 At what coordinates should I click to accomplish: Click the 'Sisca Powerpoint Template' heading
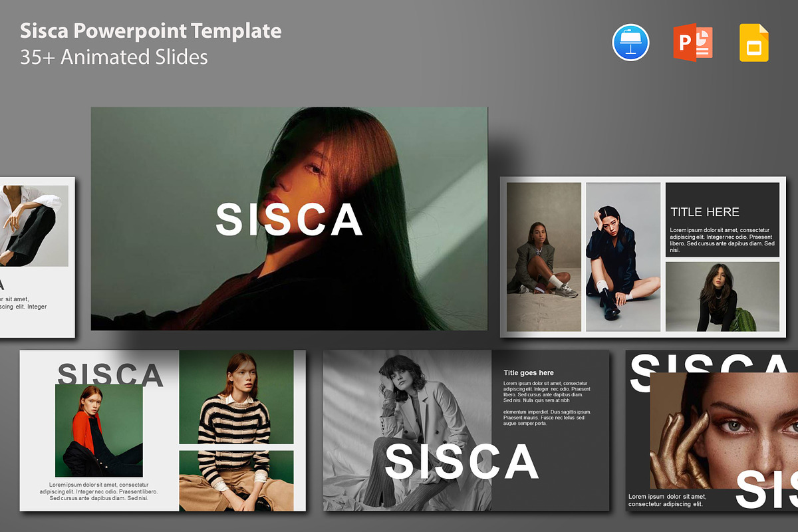[x=151, y=31]
